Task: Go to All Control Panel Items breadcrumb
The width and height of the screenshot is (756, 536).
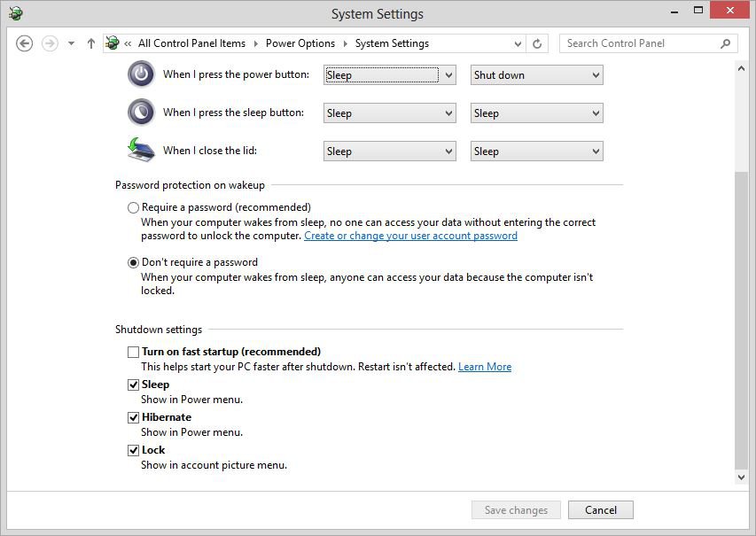Action: pyautogui.click(x=191, y=43)
